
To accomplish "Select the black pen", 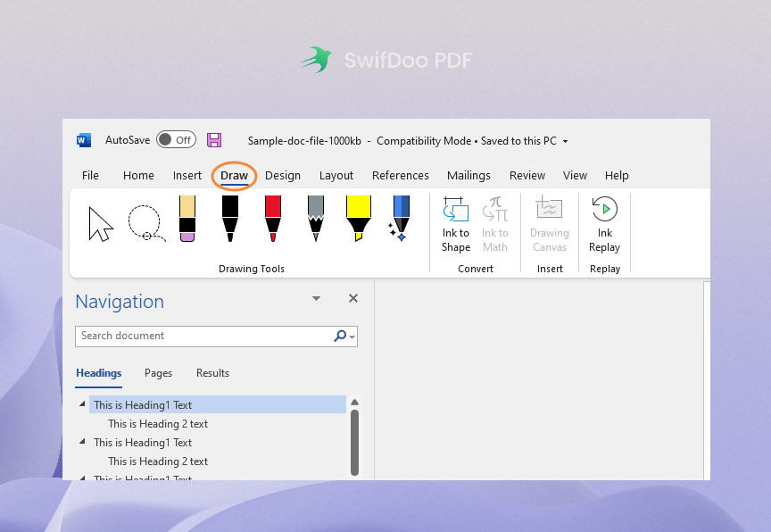I will [x=229, y=219].
